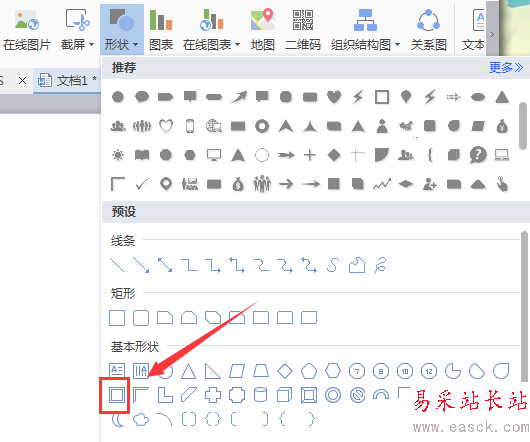The height and width of the screenshot is (442, 530).
Task: Pick the trapezoid basic shape
Action: (261, 371)
